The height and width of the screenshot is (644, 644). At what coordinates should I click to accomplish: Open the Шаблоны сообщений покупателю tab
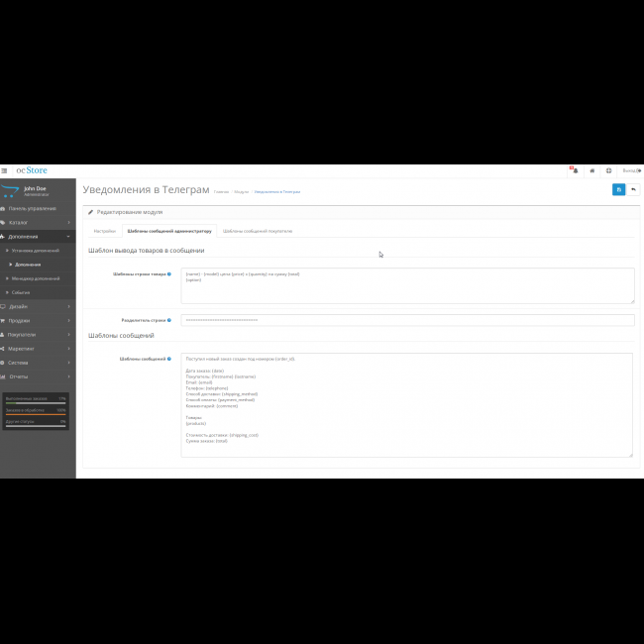pyautogui.click(x=257, y=230)
